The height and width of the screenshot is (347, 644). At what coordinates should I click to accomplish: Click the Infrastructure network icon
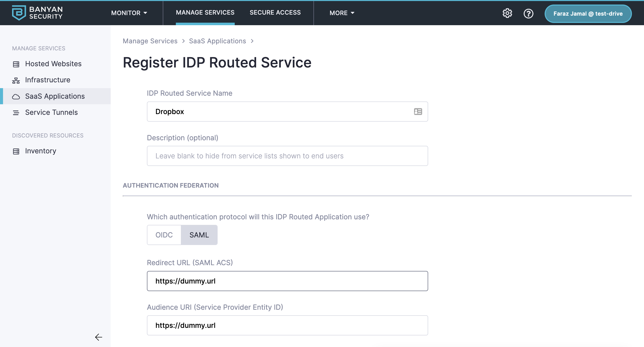tap(16, 80)
